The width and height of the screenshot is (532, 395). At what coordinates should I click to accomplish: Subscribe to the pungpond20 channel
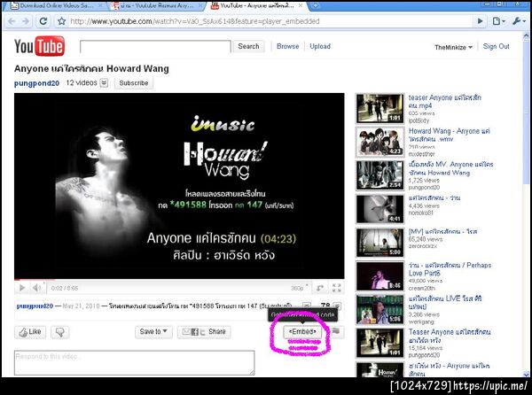coord(134,83)
